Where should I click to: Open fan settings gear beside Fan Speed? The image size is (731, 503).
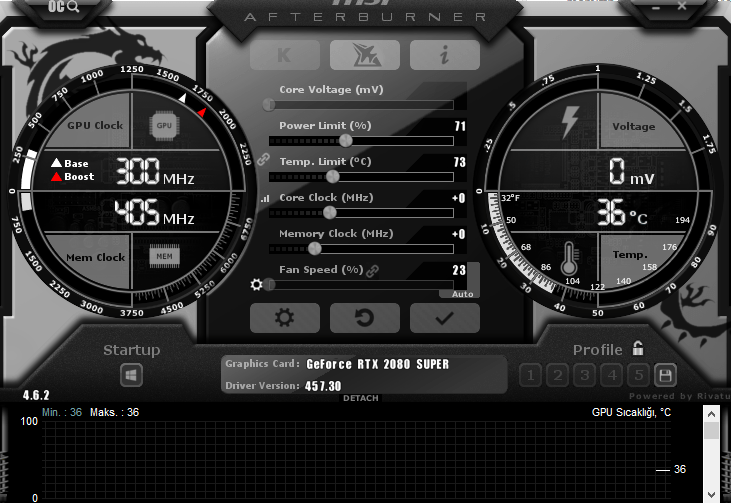(256, 284)
